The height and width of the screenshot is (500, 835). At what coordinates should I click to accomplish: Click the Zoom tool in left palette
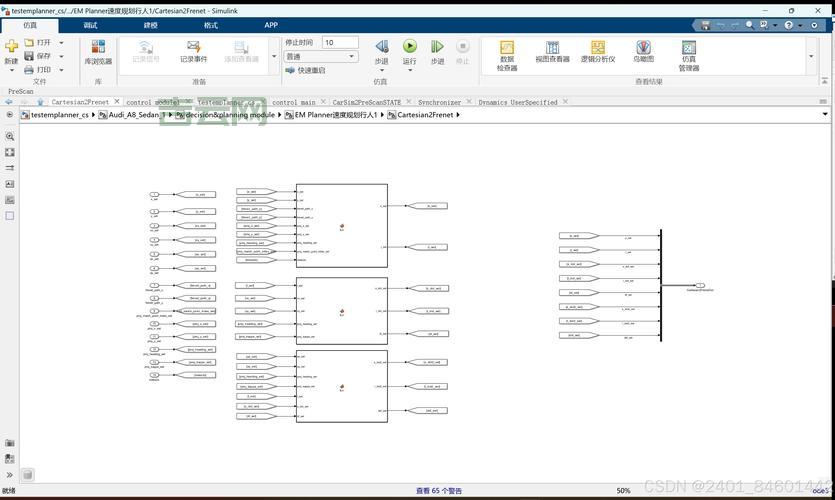click(x=10, y=136)
